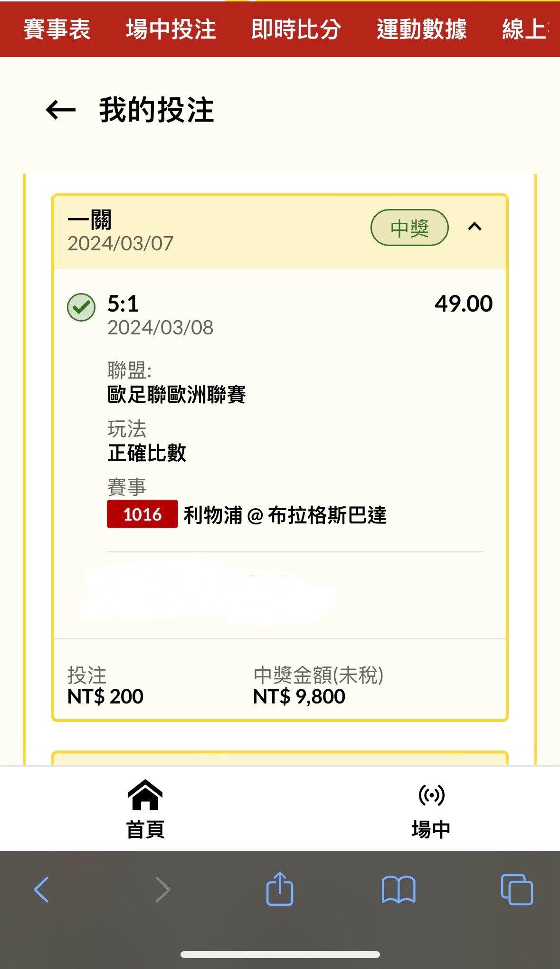560x969 pixels.
Task: Tap the 首頁 home icon
Action: pyautogui.click(x=145, y=795)
